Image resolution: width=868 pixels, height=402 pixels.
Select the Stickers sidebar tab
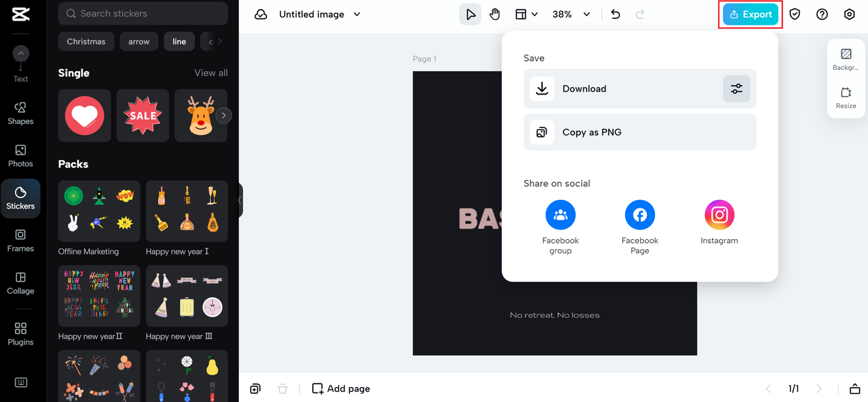click(21, 199)
